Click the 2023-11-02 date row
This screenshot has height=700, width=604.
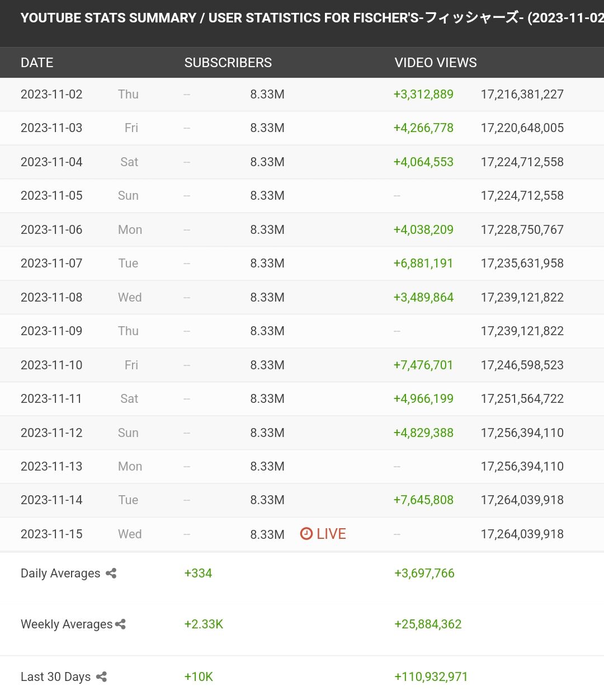[302, 95]
